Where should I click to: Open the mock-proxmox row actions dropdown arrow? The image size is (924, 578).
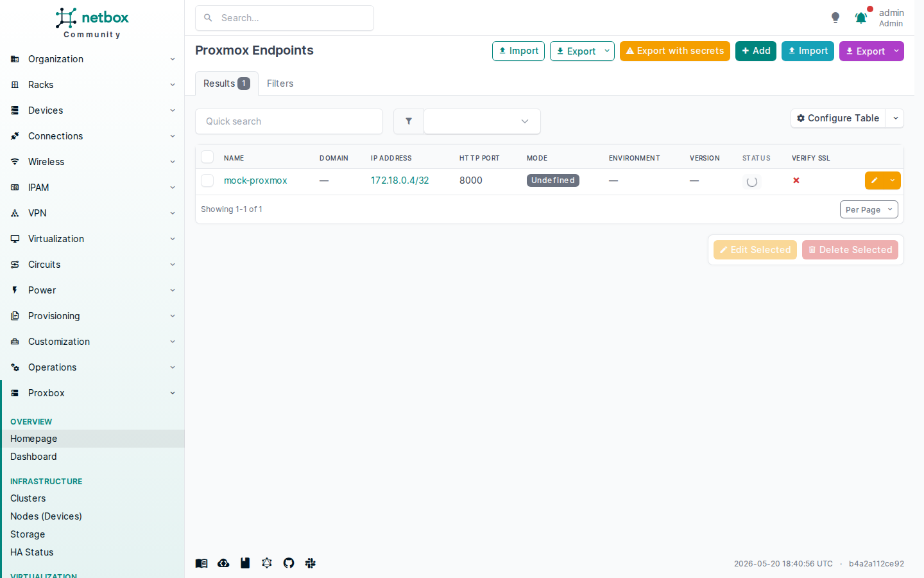(893, 180)
